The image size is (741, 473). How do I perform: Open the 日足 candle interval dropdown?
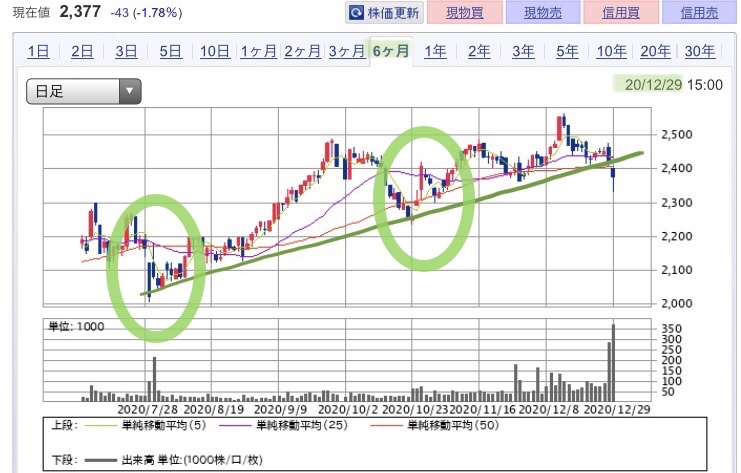pyautogui.click(x=84, y=91)
